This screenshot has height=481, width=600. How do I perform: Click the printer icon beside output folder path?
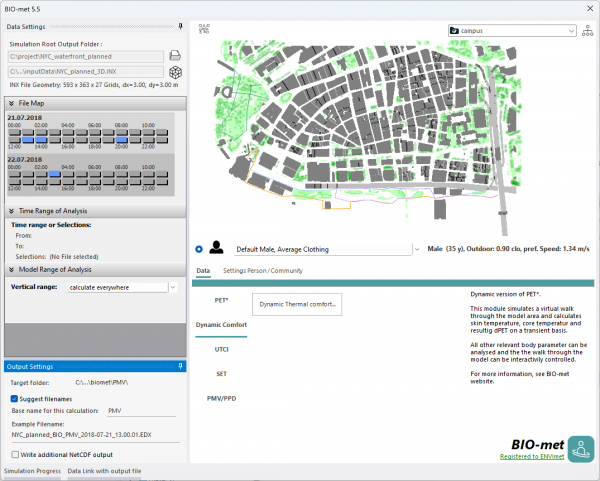(x=173, y=55)
